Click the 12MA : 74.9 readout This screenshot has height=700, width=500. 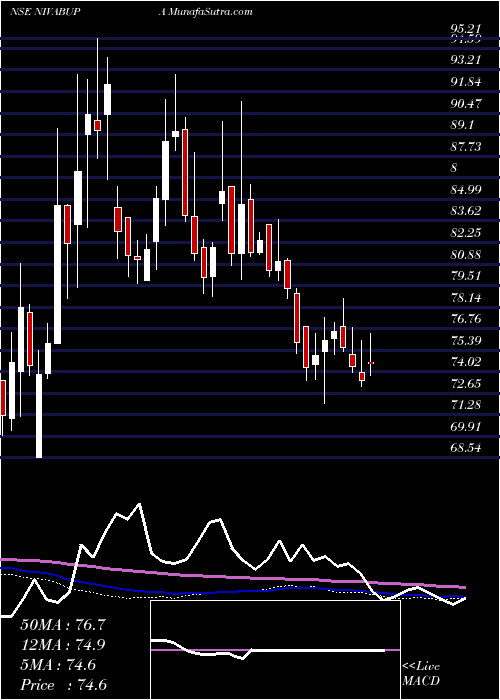click(x=63, y=645)
